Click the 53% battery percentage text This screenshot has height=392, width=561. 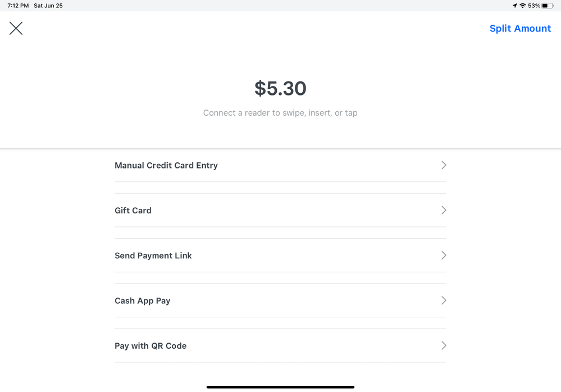pyautogui.click(x=534, y=6)
